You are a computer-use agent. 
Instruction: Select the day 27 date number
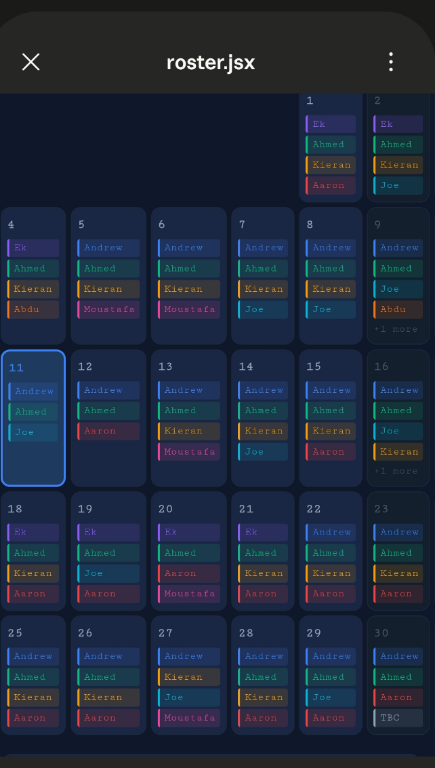click(x=165, y=633)
